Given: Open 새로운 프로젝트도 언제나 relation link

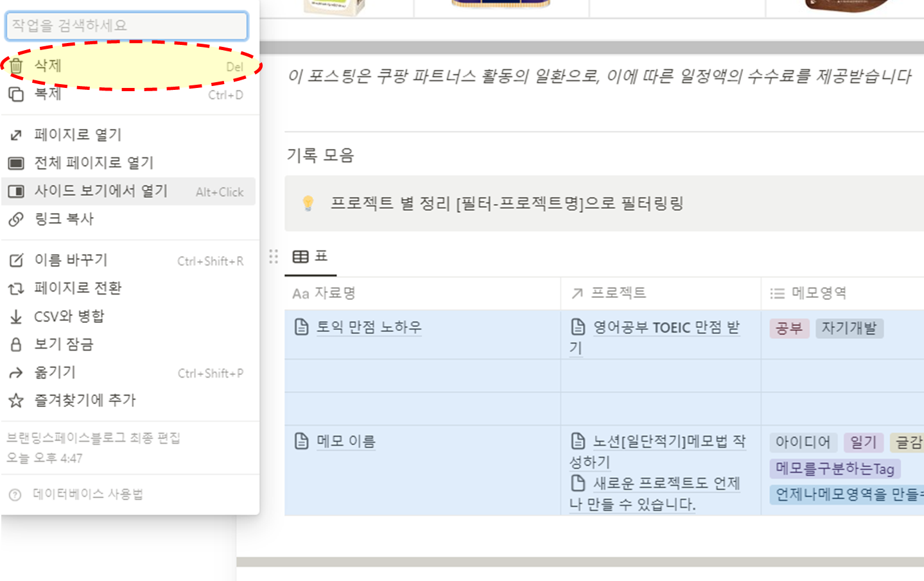Looking at the screenshot, I should pos(655,493).
